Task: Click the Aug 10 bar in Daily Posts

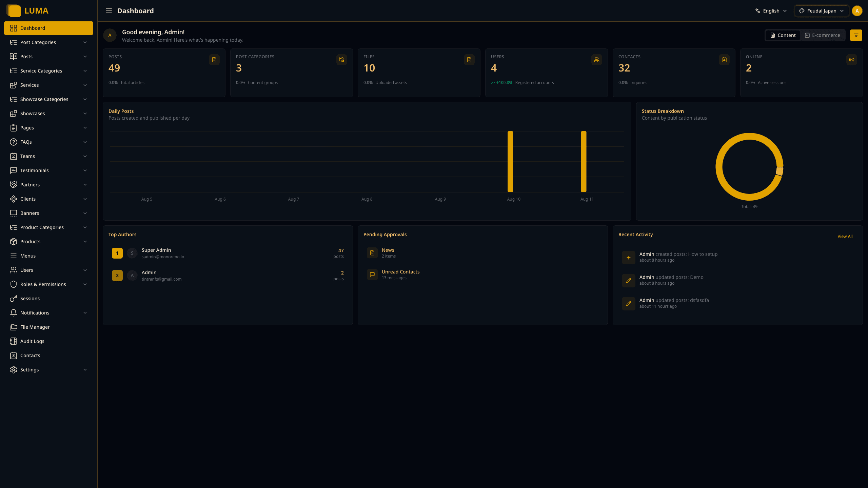Action: [x=510, y=162]
